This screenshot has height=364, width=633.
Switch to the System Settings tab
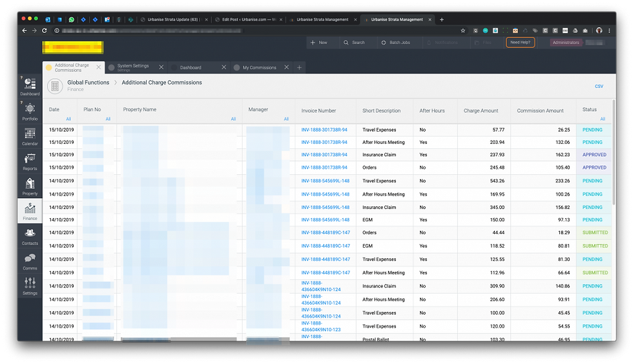click(x=133, y=67)
